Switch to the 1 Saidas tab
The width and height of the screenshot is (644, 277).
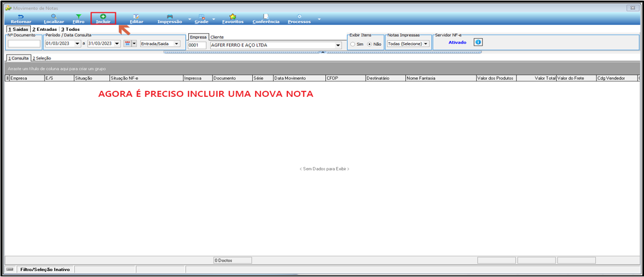coord(18,30)
